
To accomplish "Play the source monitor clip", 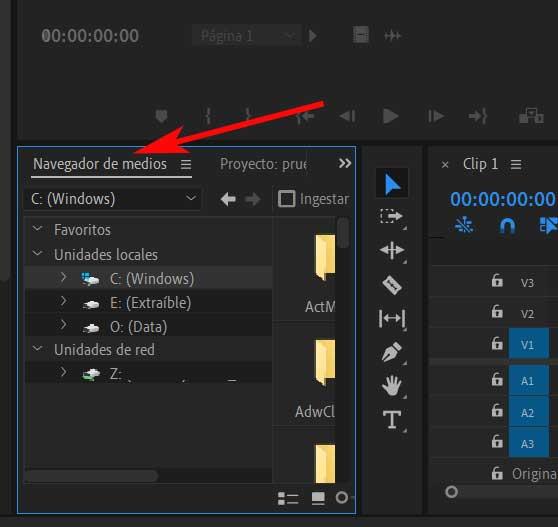I will [x=390, y=116].
